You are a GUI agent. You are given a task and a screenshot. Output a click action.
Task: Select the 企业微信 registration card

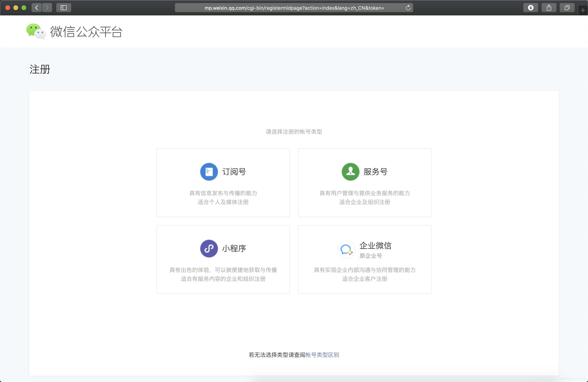(x=364, y=260)
